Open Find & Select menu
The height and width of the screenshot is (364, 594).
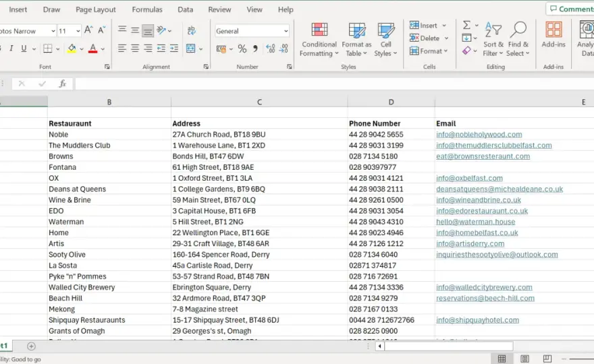[x=518, y=39]
